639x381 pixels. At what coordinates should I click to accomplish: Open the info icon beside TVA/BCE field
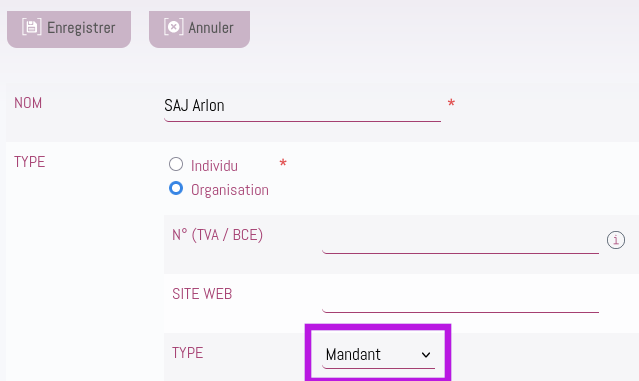[615, 240]
